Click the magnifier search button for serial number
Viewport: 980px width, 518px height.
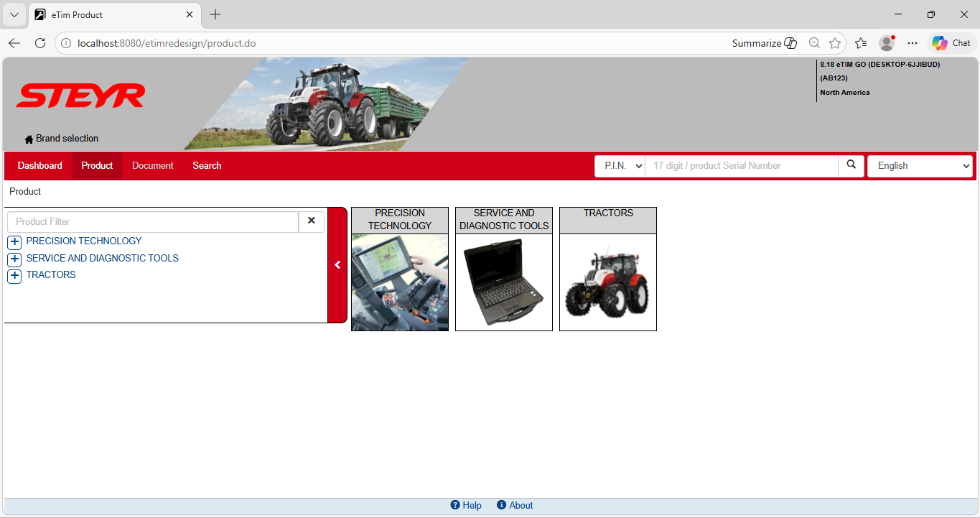[851, 165]
